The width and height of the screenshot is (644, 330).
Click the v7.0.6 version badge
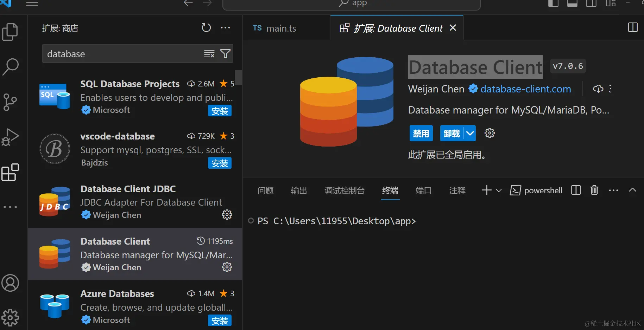568,66
